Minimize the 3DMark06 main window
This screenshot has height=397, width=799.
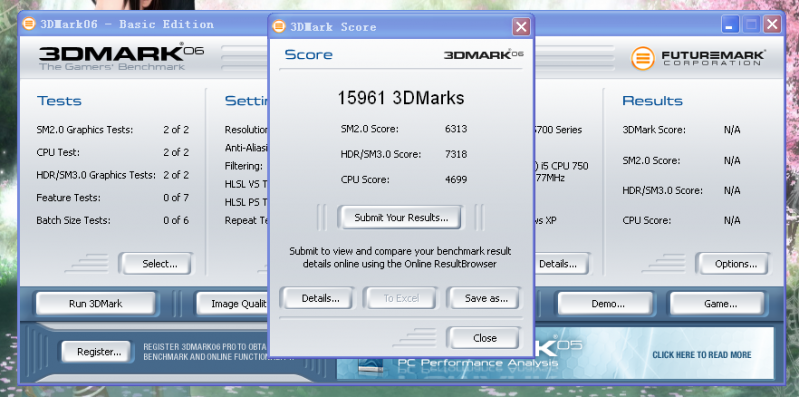coord(730,24)
